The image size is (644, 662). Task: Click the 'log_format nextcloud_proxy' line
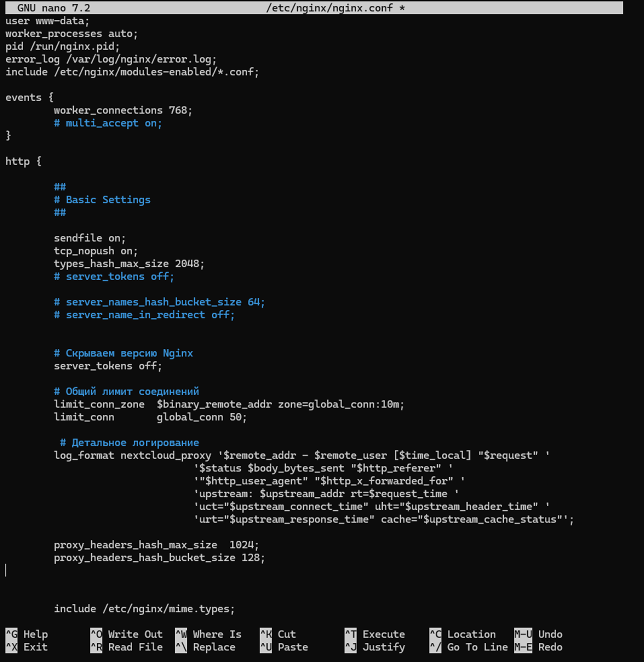(x=302, y=456)
